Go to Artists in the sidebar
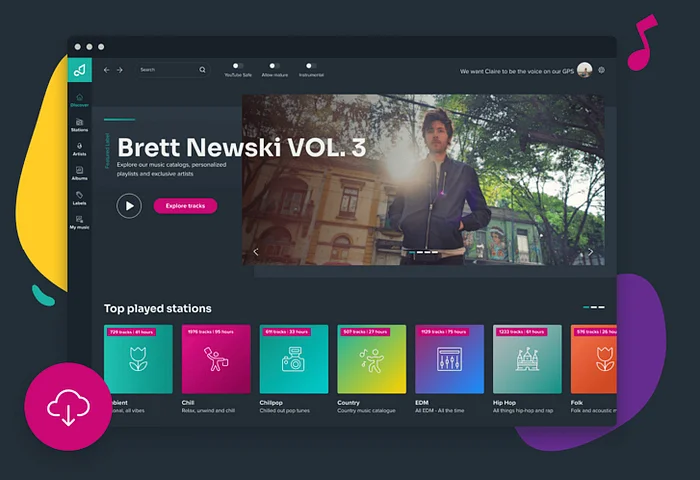This screenshot has width=700, height=480. (79, 148)
